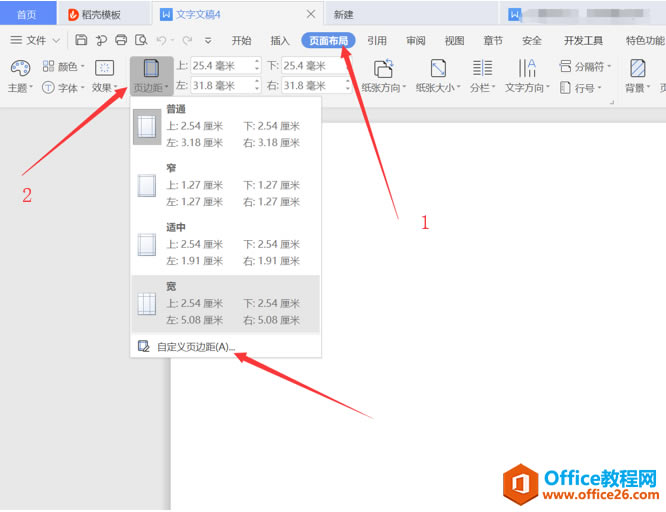Open the 颜色 color scheme button
The image size is (666, 512).
click(64, 66)
